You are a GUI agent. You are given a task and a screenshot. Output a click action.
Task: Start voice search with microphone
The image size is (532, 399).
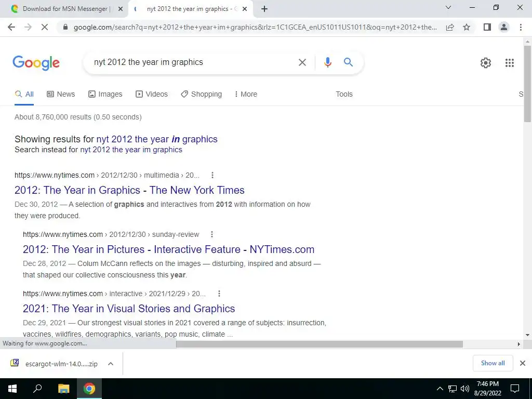coord(327,62)
